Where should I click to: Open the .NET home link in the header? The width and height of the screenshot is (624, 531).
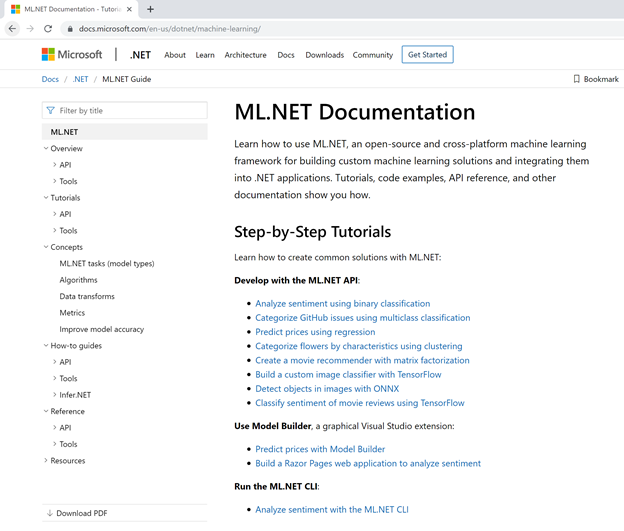(x=140, y=55)
